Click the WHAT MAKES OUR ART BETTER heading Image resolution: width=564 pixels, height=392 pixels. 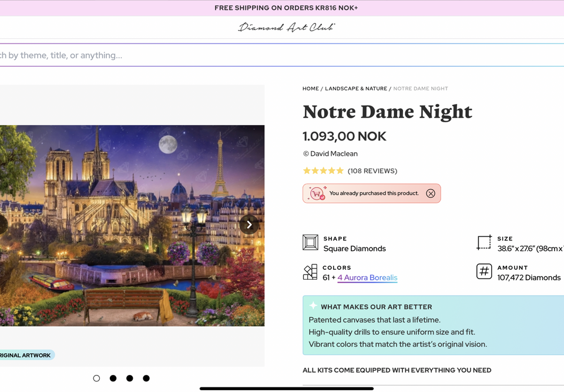376,307
